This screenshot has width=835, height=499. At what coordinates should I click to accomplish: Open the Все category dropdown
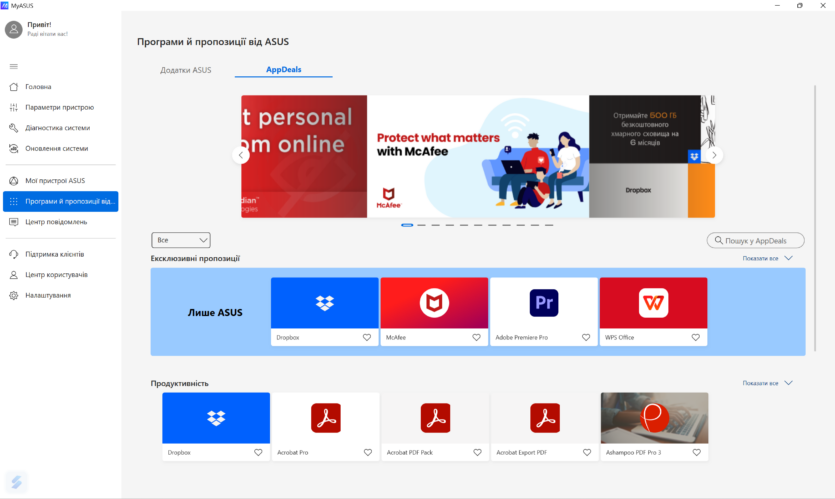pyautogui.click(x=181, y=240)
